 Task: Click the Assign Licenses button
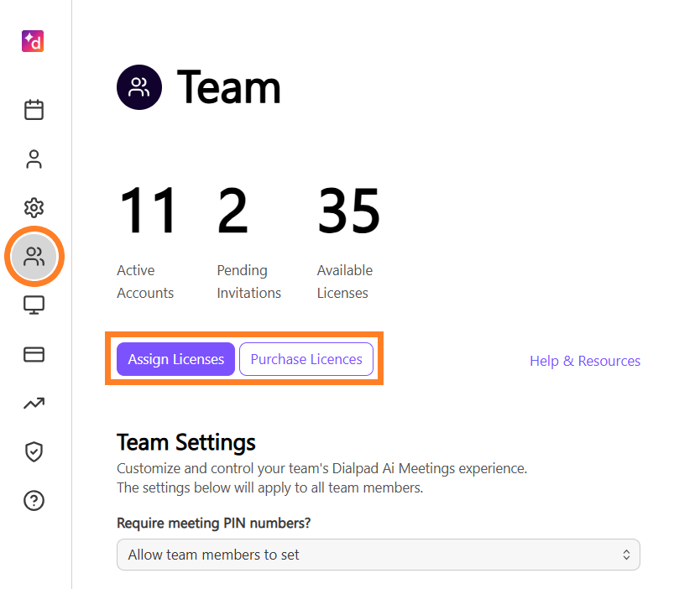[x=176, y=359]
